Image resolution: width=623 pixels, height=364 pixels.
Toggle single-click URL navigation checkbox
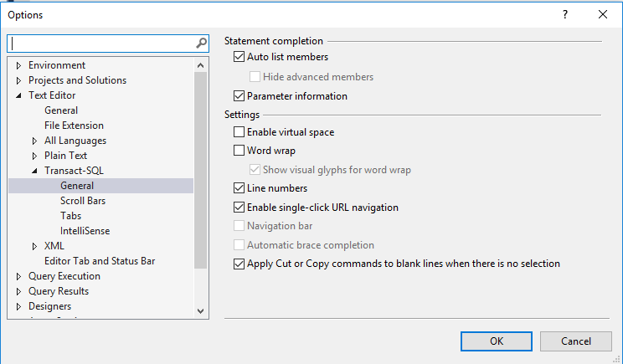tap(239, 208)
